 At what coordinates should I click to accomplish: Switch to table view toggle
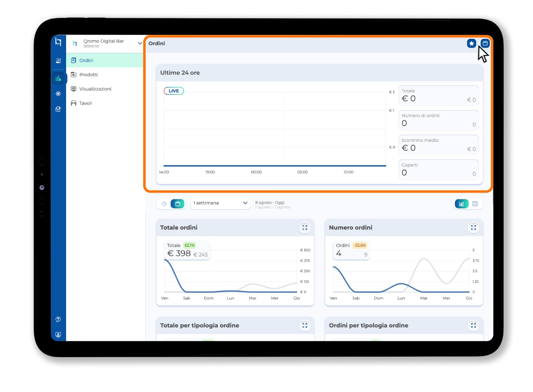475,204
